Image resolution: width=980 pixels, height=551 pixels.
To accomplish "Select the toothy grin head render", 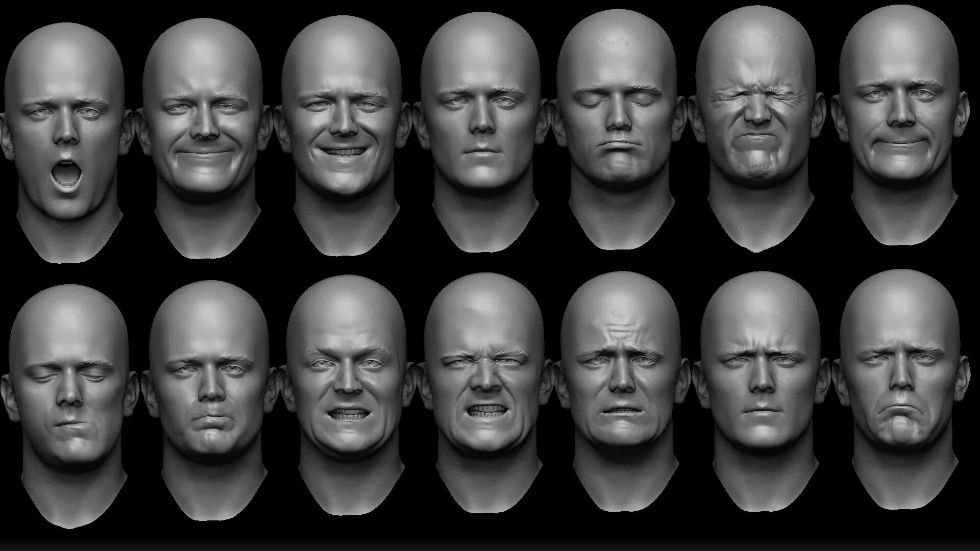I will click(343, 135).
